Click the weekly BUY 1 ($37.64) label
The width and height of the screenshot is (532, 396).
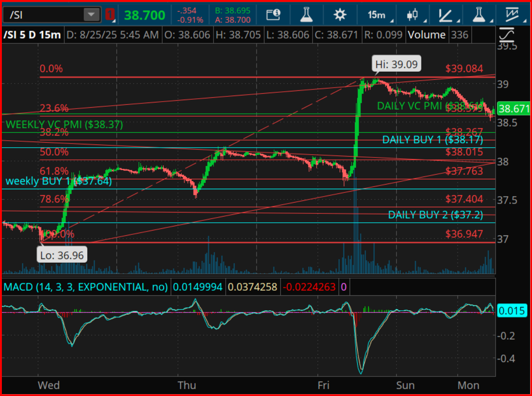(x=59, y=181)
